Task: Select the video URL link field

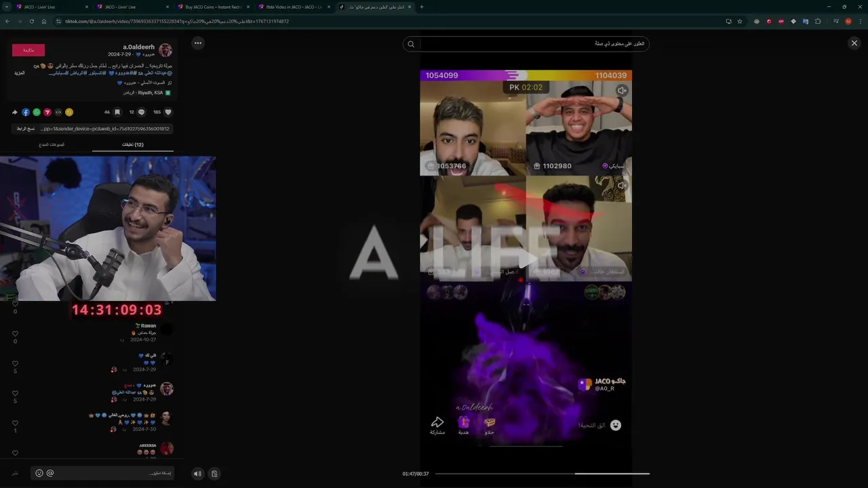Action: [104, 128]
